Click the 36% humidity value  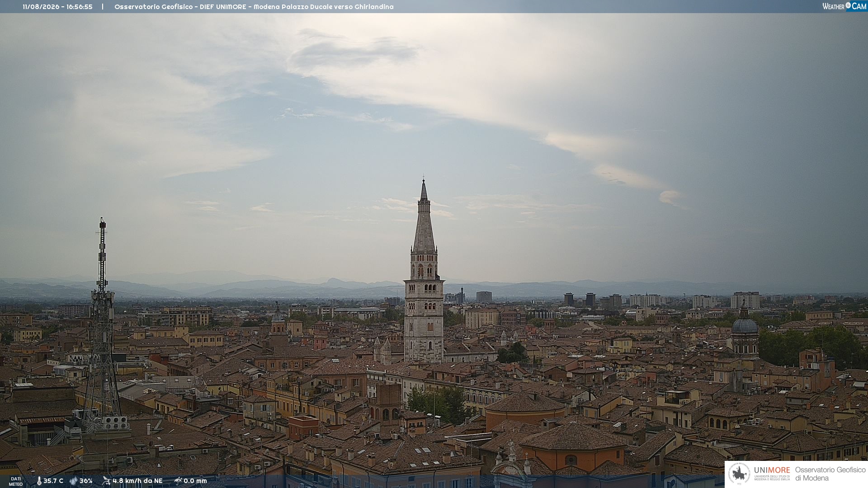[86, 481]
